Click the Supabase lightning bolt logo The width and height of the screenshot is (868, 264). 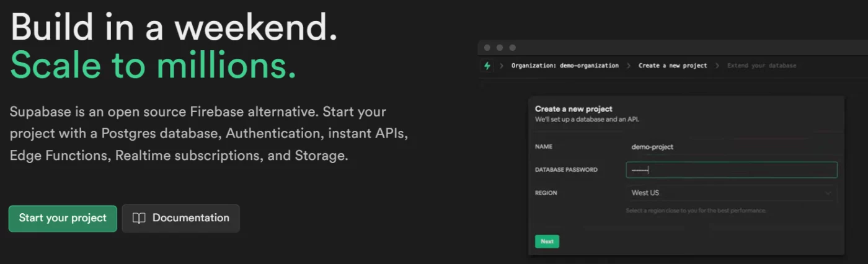[x=487, y=66]
